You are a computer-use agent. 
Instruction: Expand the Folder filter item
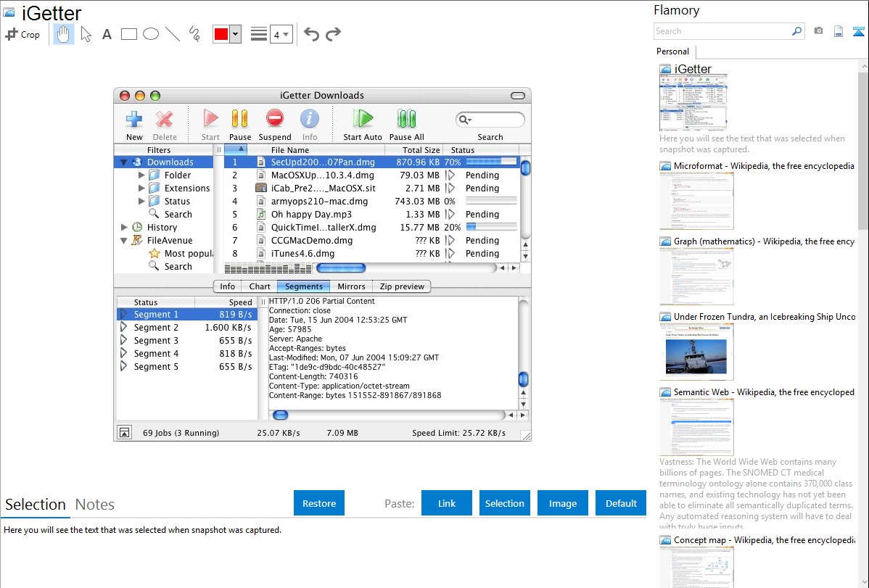tap(142, 175)
